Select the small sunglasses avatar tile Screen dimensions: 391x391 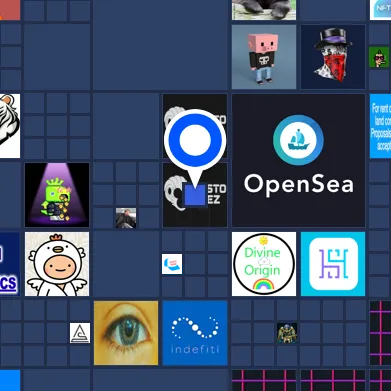pyautogui.click(x=379, y=57)
